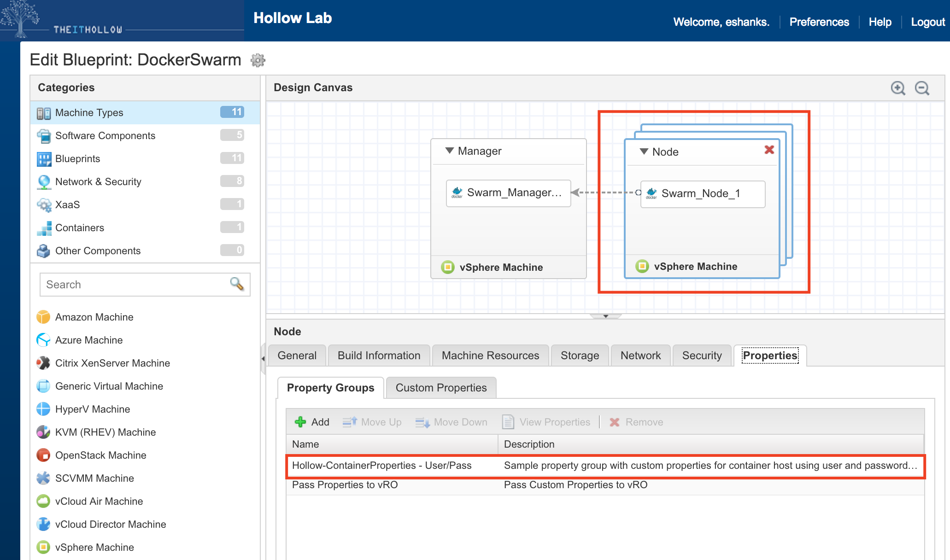
Task: Switch to the Custom Properties tab
Action: click(x=441, y=388)
